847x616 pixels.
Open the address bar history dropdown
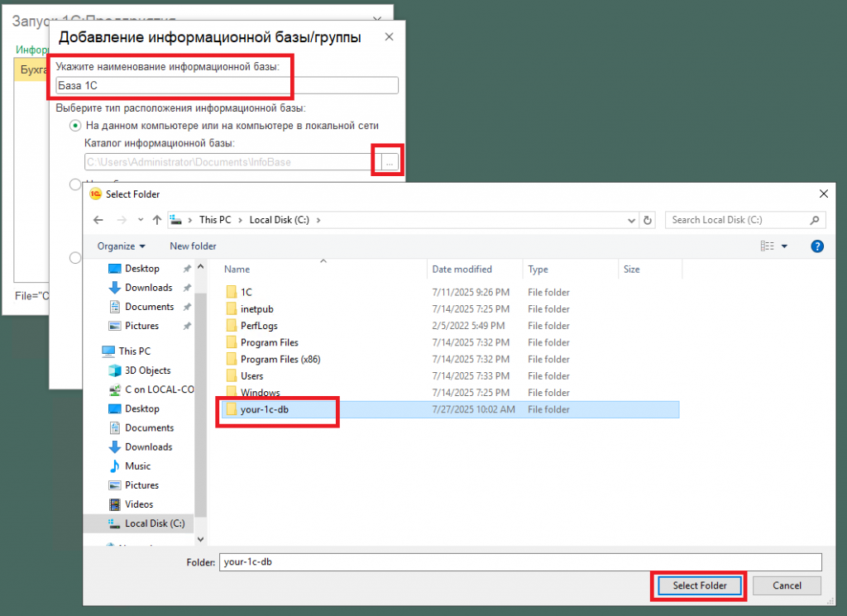(x=631, y=220)
